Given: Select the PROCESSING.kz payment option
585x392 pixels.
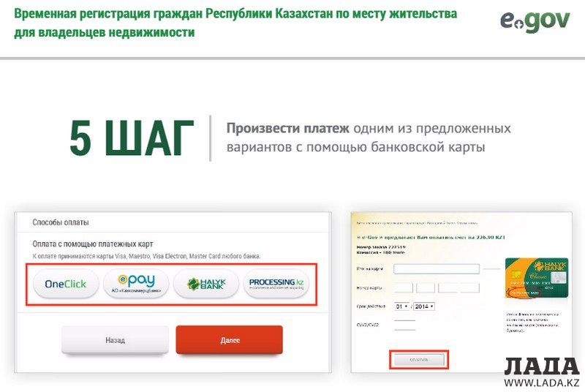Looking at the screenshot, I should tap(276, 284).
